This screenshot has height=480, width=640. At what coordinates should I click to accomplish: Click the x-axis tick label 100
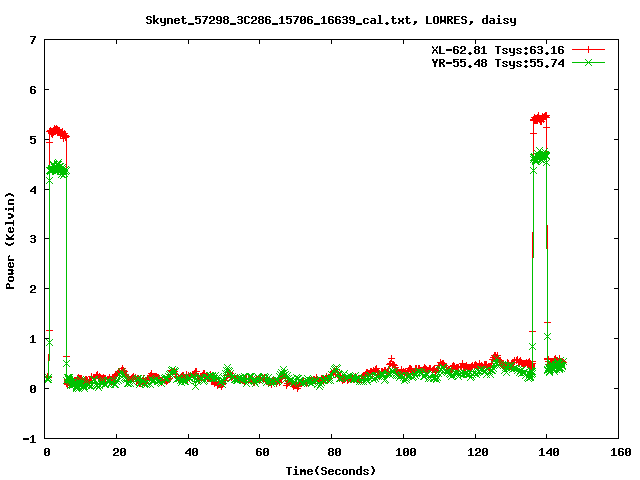tap(406, 452)
